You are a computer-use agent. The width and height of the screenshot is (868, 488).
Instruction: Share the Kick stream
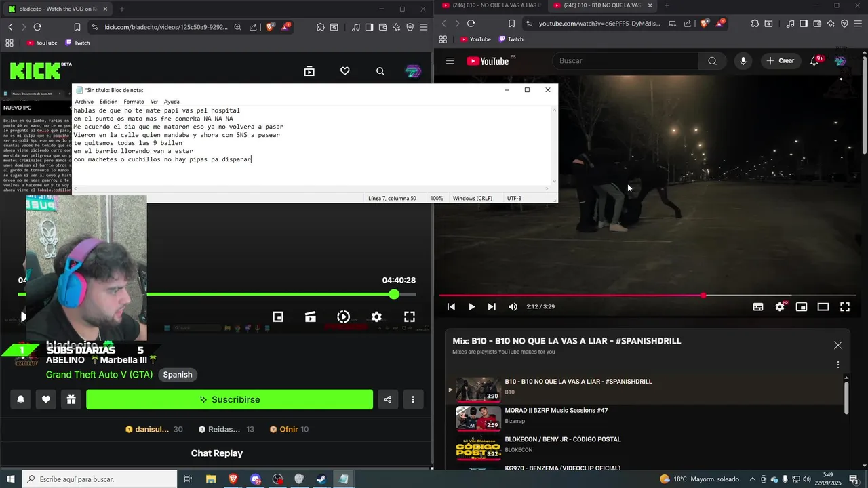[x=388, y=399]
